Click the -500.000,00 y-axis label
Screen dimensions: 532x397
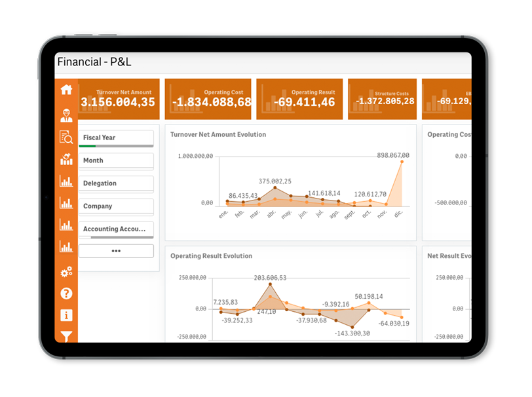point(451,203)
